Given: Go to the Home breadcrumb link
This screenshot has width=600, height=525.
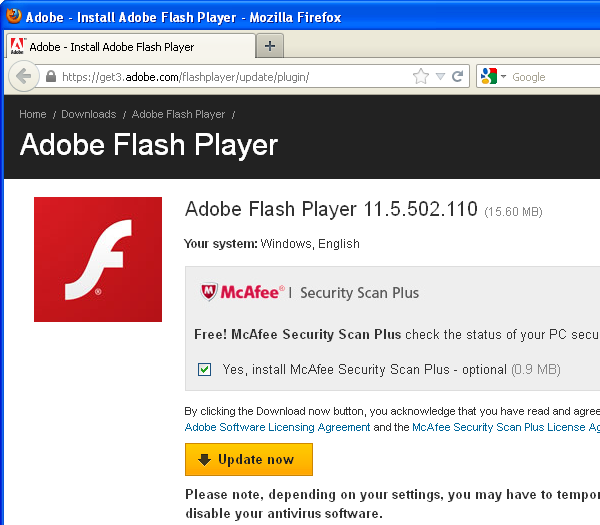Looking at the screenshot, I should click(x=33, y=114).
